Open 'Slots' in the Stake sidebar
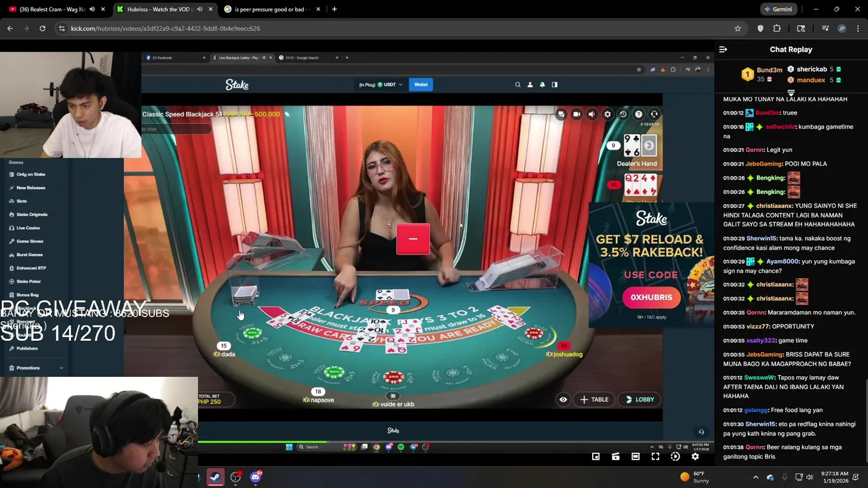Image resolution: width=868 pixels, height=488 pixels. tap(22, 201)
